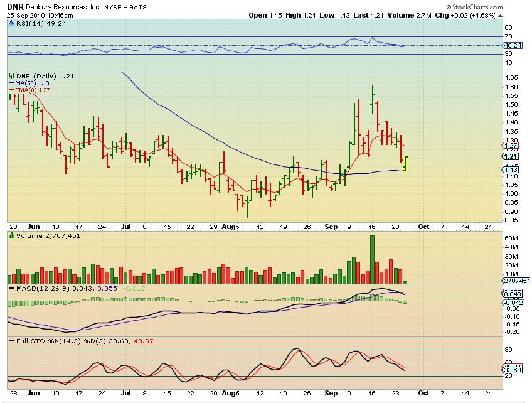Image resolution: width=532 pixels, height=403 pixels.
Task: Click the red 1.27 EMA price tag
Action: (511, 146)
